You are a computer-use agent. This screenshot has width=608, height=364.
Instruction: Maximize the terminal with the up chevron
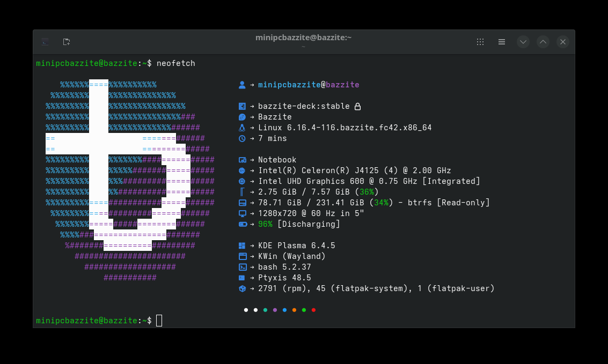pos(543,42)
